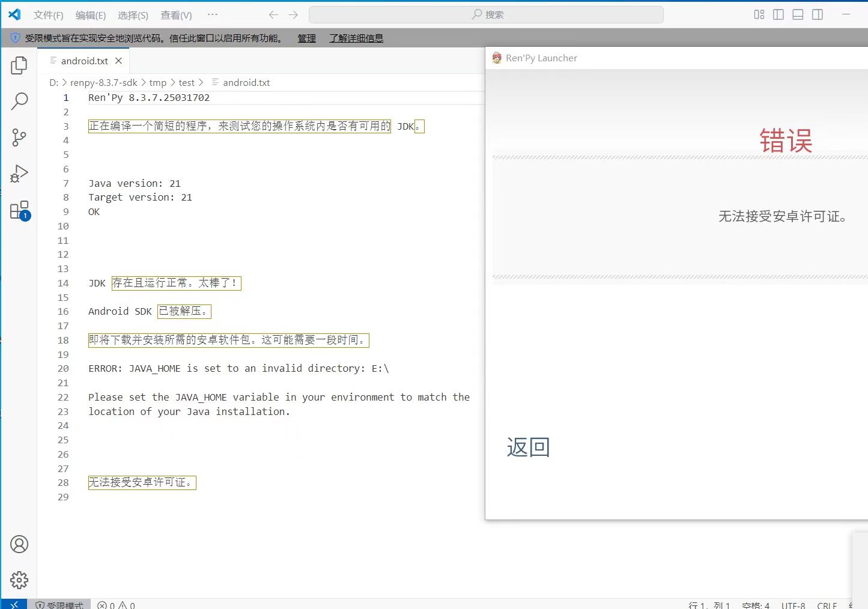The image size is (868, 609).
Task: Toggle the secondary side bar
Action: click(x=818, y=14)
